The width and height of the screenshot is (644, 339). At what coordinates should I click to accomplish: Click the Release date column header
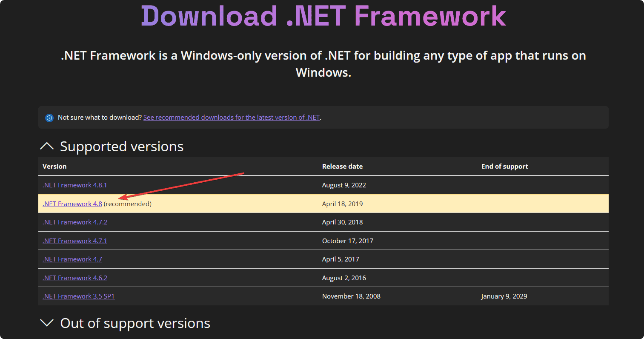coord(342,166)
